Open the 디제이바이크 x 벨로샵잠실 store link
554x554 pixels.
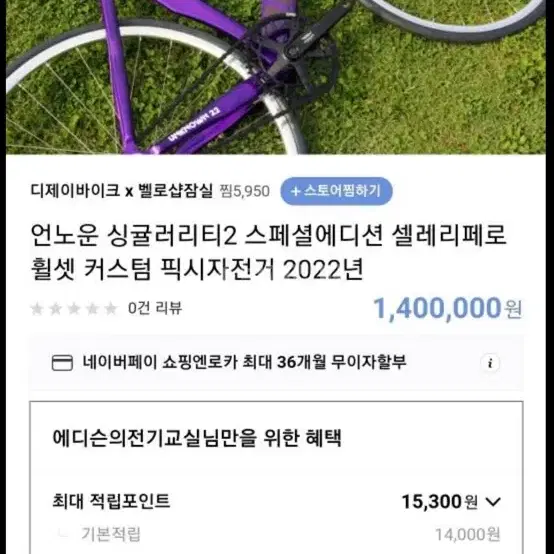click(122, 191)
